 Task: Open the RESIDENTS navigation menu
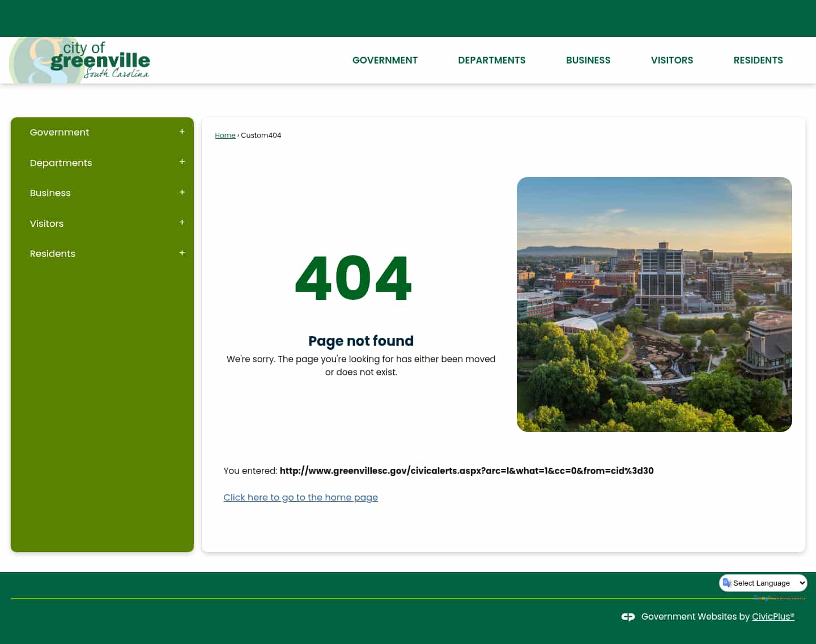(x=758, y=60)
